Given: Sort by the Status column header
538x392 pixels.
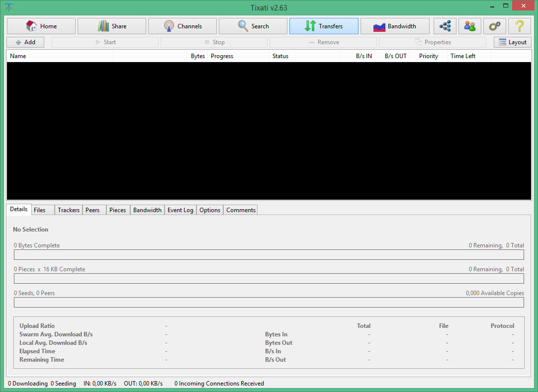Looking at the screenshot, I should [304, 56].
